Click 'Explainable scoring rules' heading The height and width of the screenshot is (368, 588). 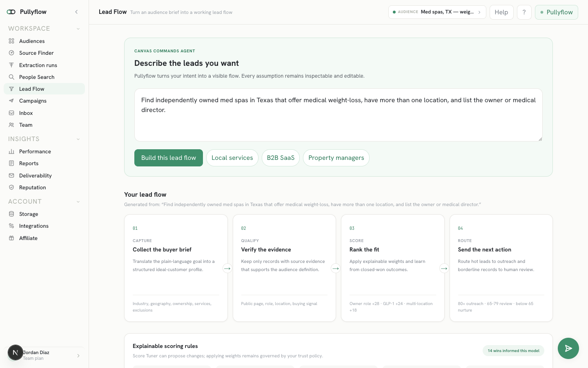165,346
